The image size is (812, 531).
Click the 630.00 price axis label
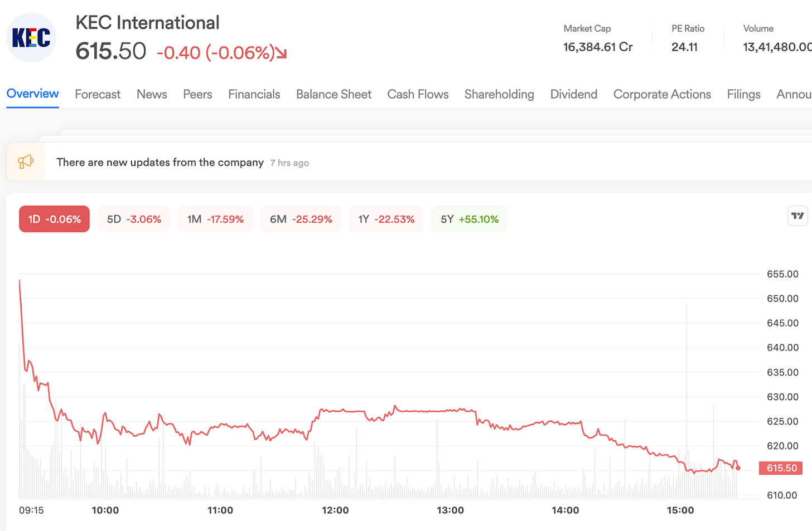pos(782,397)
